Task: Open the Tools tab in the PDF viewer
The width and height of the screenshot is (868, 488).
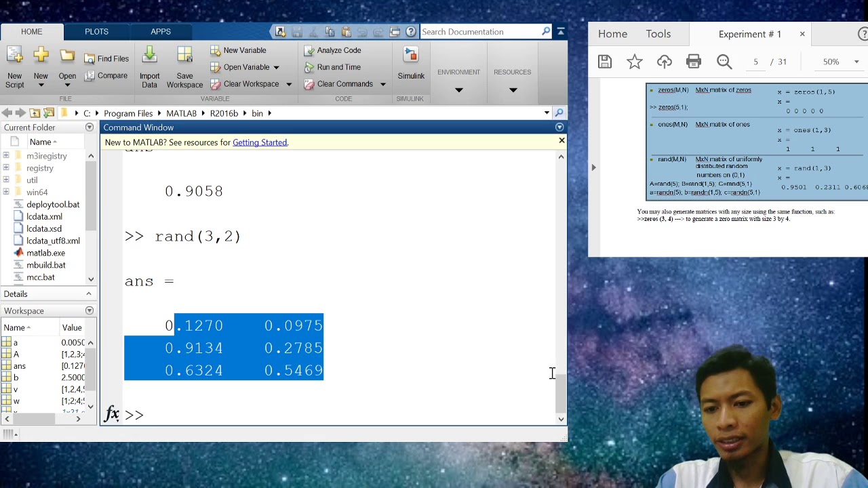Action: [x=658, y=34]
